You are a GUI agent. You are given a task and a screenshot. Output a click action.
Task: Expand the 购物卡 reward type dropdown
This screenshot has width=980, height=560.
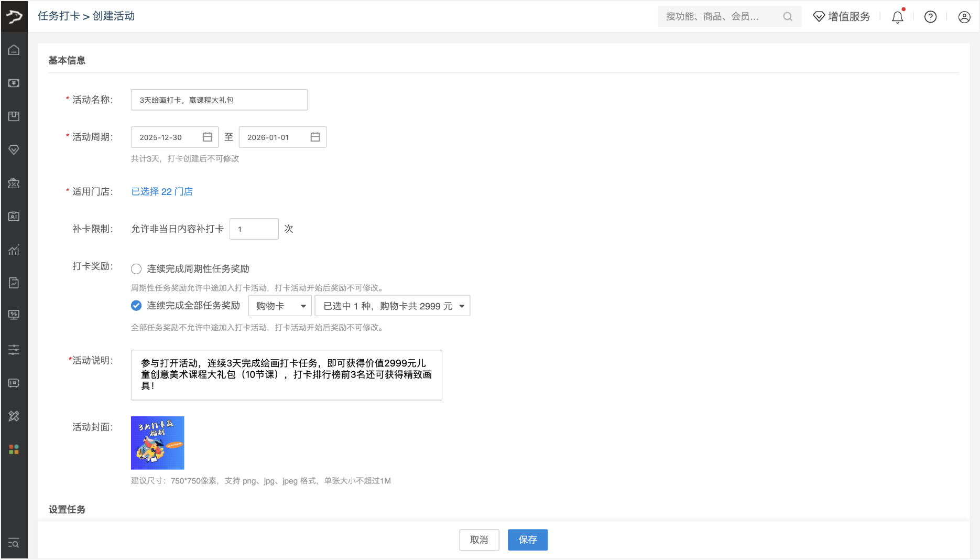click(x=280, y=306)
